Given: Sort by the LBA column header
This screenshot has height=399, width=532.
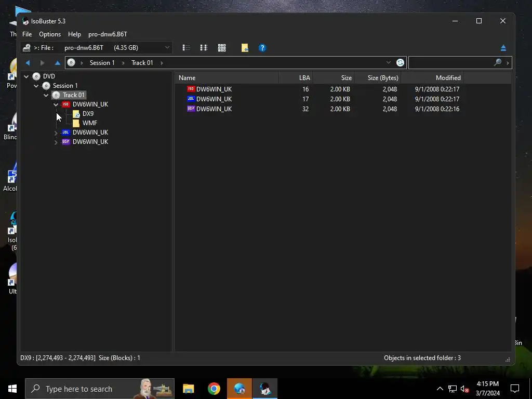Looking at the screenshot, I should click(x=296, y=78).
